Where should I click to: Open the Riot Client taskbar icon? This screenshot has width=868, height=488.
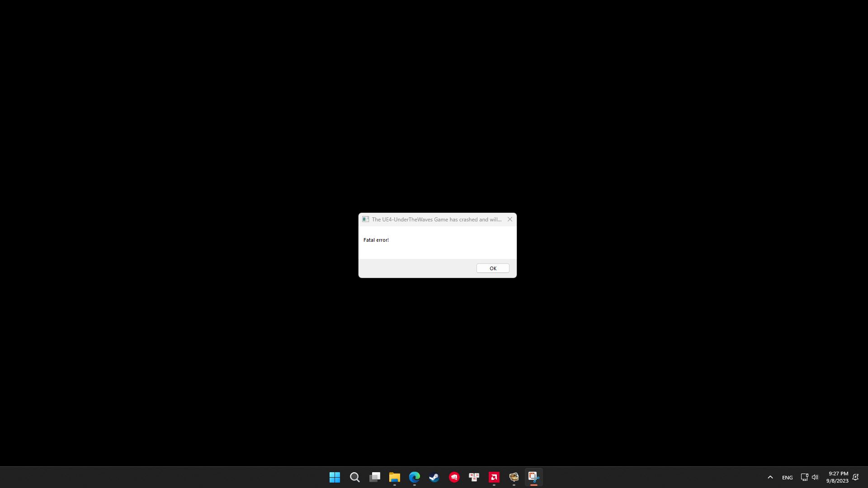[x=454, y=477]
